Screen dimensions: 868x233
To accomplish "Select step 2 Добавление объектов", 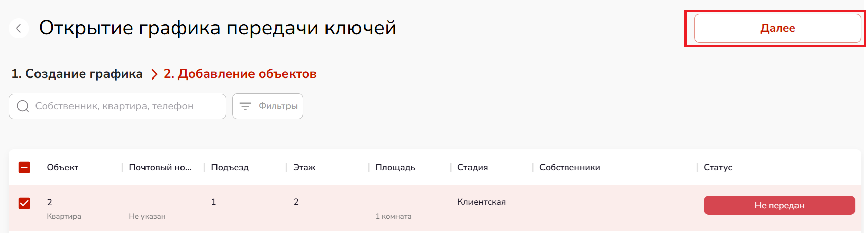I will tap(240, 74).
